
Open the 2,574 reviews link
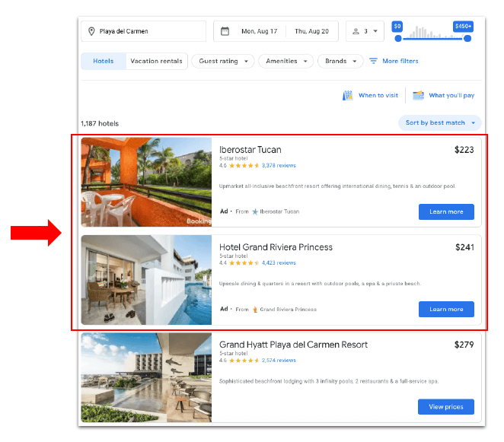coord(279,361)
